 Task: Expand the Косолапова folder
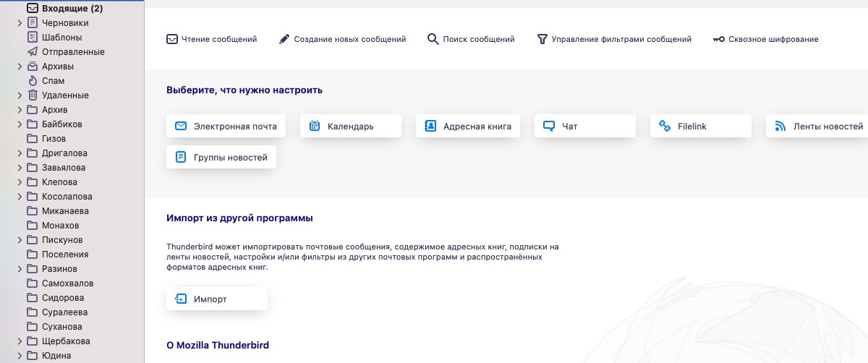pyautogui.click(x=20, y=197)
